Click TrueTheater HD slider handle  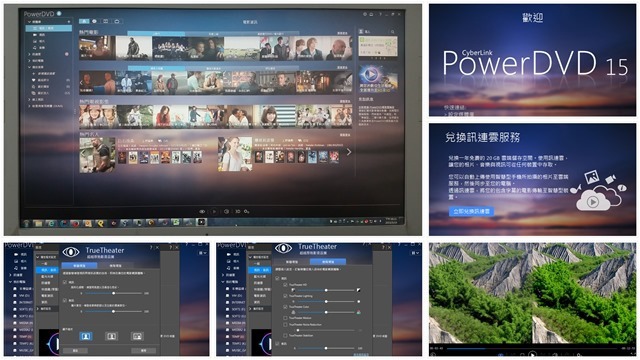[x=326, y=290]
